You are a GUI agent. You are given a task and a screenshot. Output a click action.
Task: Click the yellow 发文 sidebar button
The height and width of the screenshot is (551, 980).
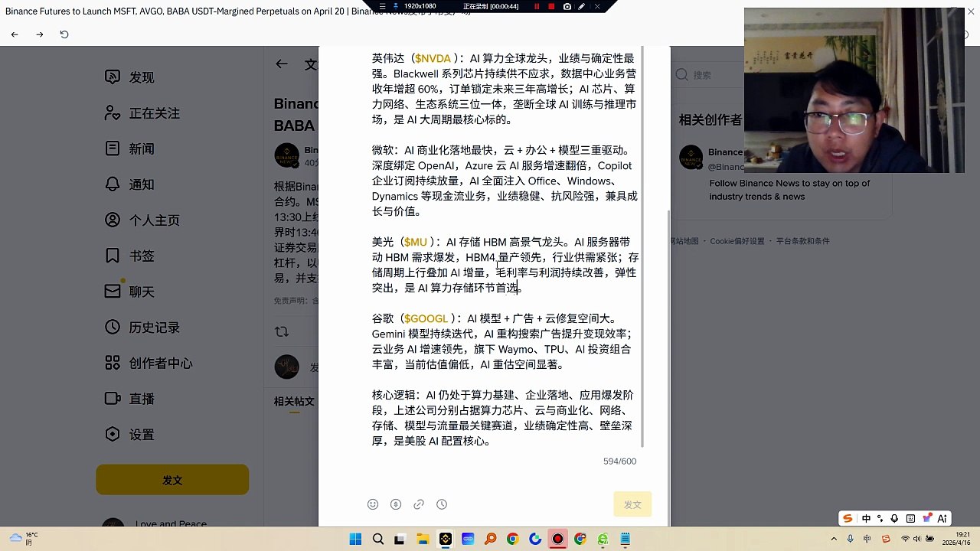pos(172,480)
